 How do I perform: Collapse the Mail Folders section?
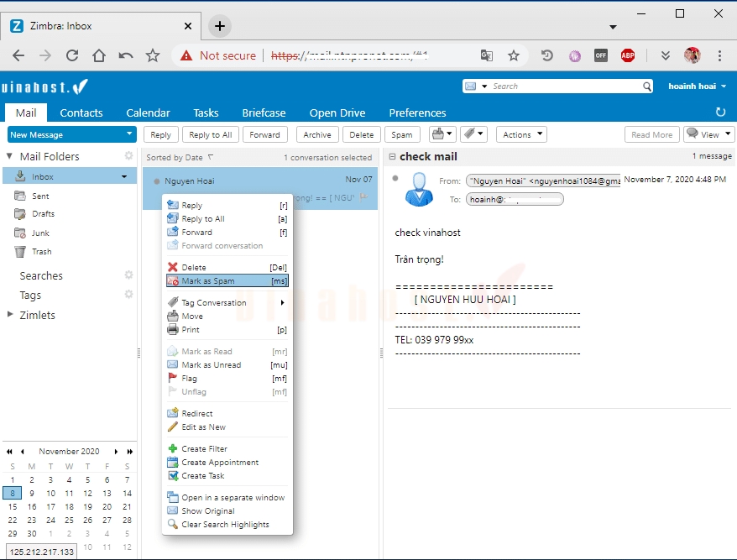9,155
